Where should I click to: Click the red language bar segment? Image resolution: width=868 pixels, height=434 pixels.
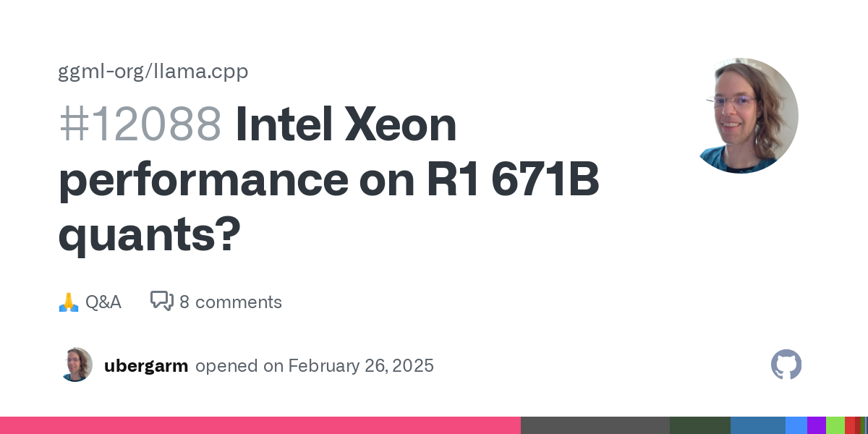849,425
